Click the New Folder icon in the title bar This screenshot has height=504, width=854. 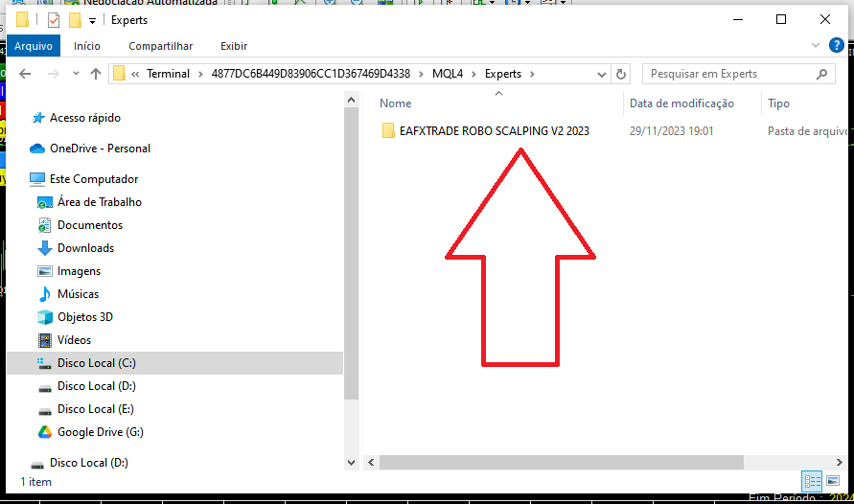75,19
